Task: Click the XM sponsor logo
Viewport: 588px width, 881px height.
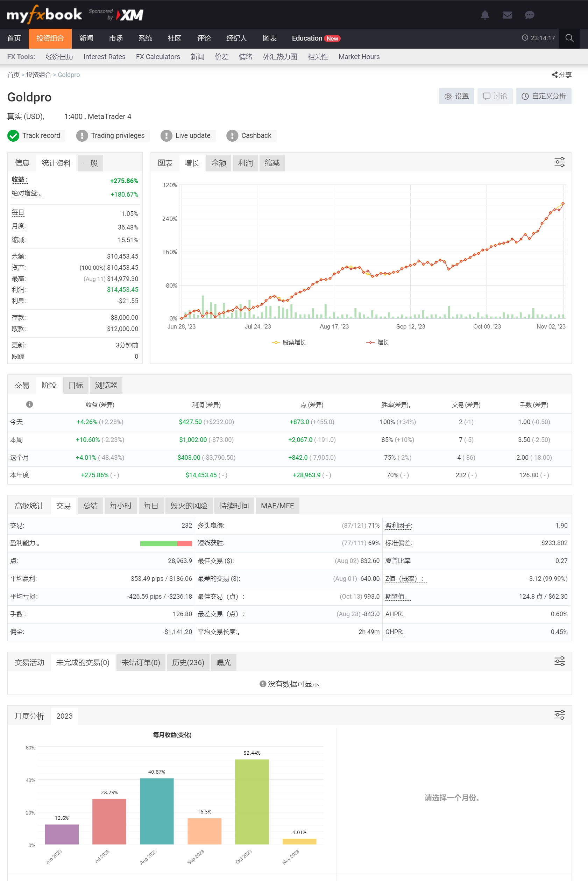Action: tap(130, 15)
